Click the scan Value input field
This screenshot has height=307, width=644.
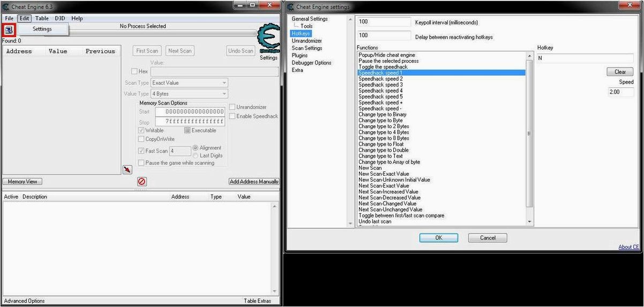(x=214, y=71)
